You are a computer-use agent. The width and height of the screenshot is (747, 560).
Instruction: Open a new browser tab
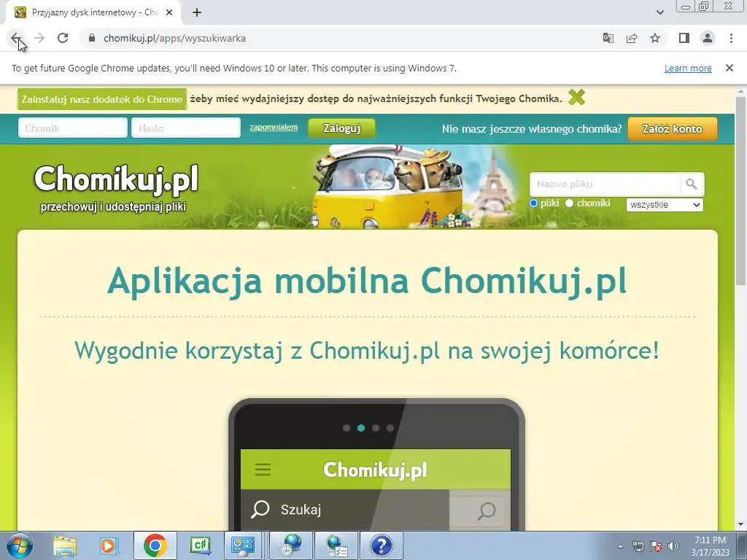pos(197,12)
